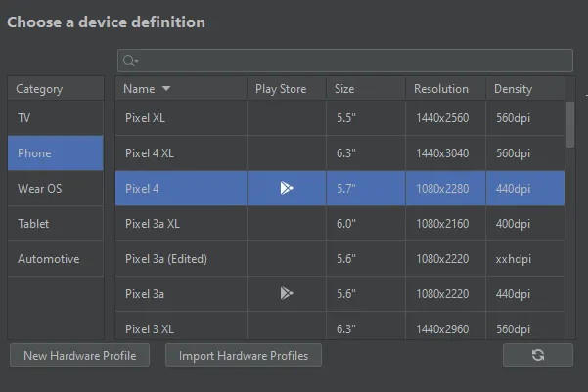Image resolution: width=588 pixels, height=392 pixels.
Task: Switch to the Tablet category
Action: click(x=55, y=224)
